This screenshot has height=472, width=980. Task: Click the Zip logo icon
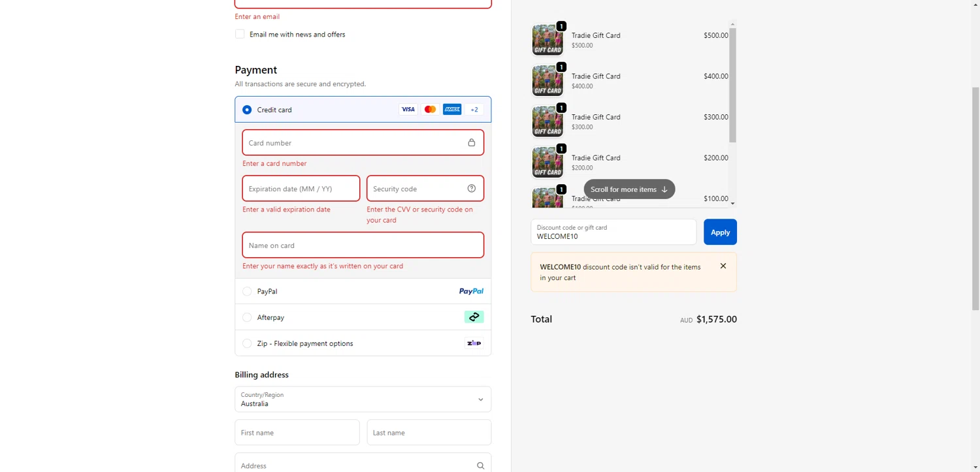click(474, 343)
